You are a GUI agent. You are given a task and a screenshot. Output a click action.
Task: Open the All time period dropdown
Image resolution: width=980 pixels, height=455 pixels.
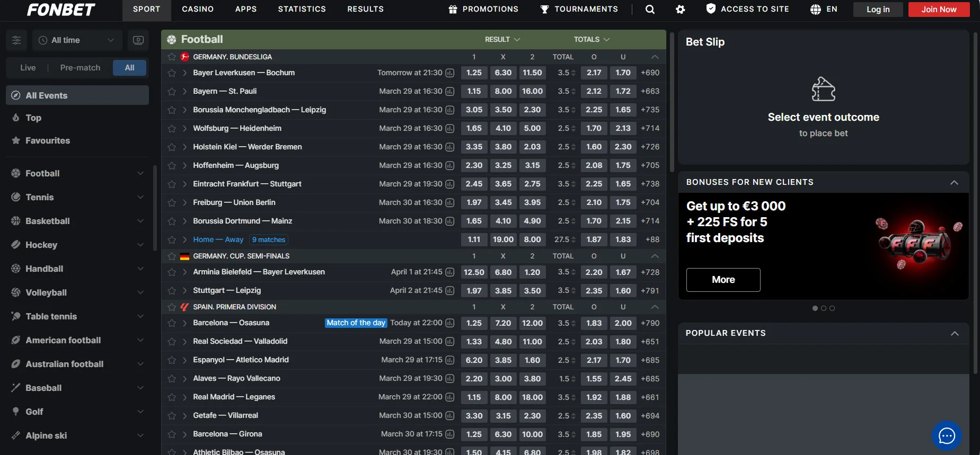coord(77,40)
